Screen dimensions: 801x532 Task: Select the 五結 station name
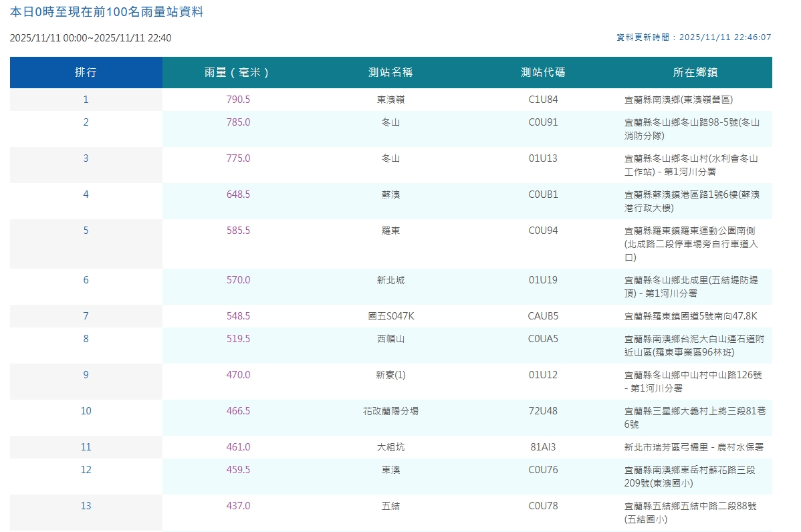(390, 507)
